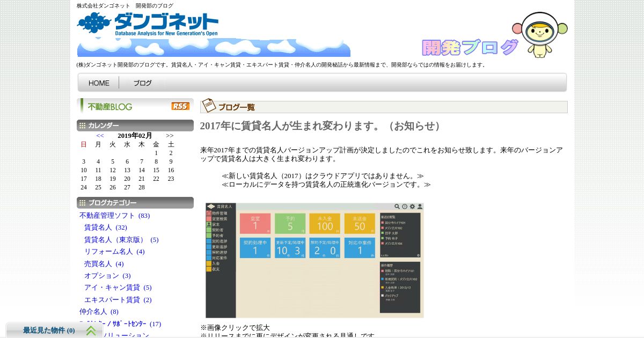
Task: Enlarge the 賃貸名人 dashboard screenshot
Action: [314, 260]
